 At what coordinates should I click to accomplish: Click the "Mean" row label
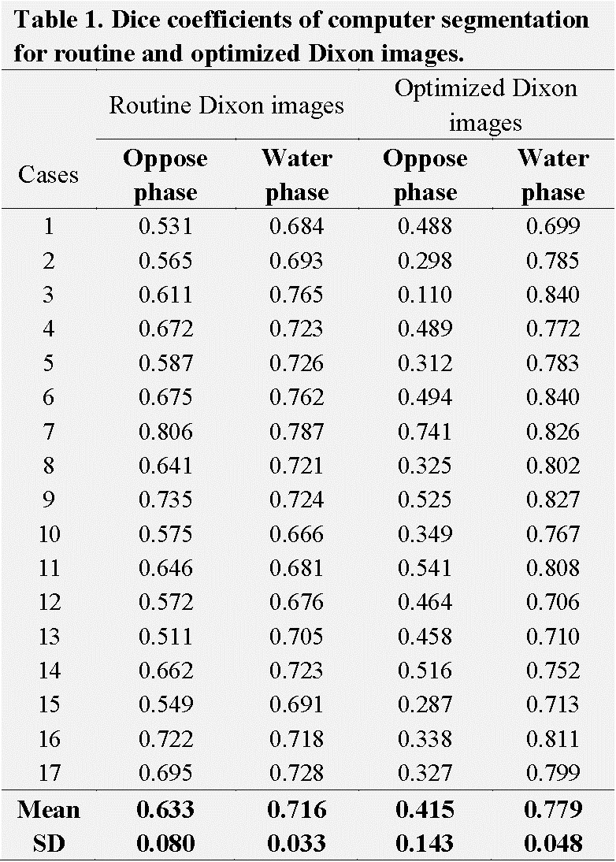click(x=49, y=809)
